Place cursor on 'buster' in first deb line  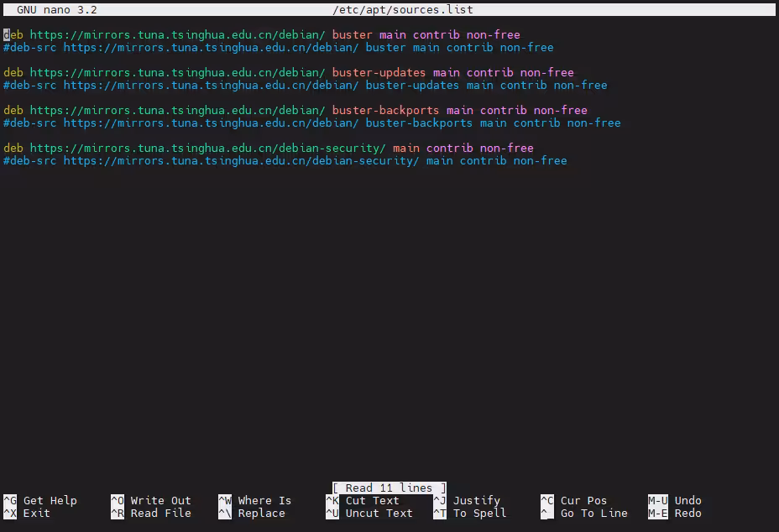click(x=353, y=34)
